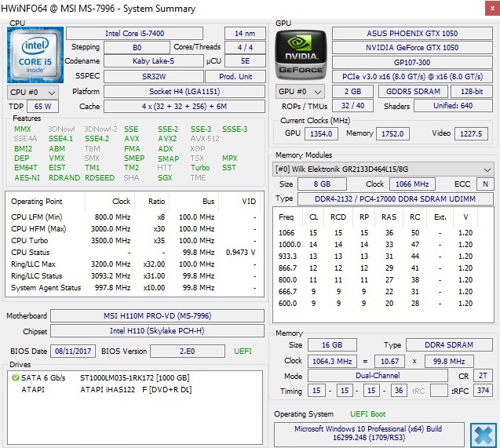
Task: Click the Intel Core i5 logo
Action: (x=35, y=55)
